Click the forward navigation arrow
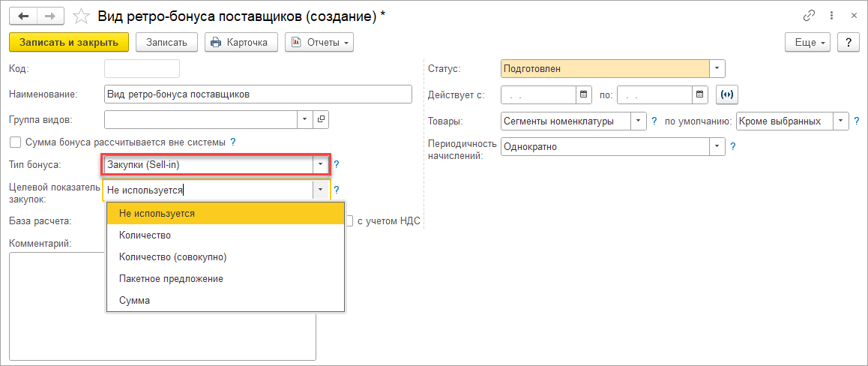This screenshot has height=366, width=868. [50, 15]
